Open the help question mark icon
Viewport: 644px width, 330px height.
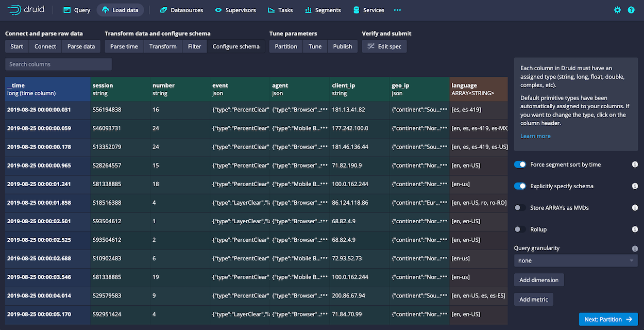click(x=631, y=10)
